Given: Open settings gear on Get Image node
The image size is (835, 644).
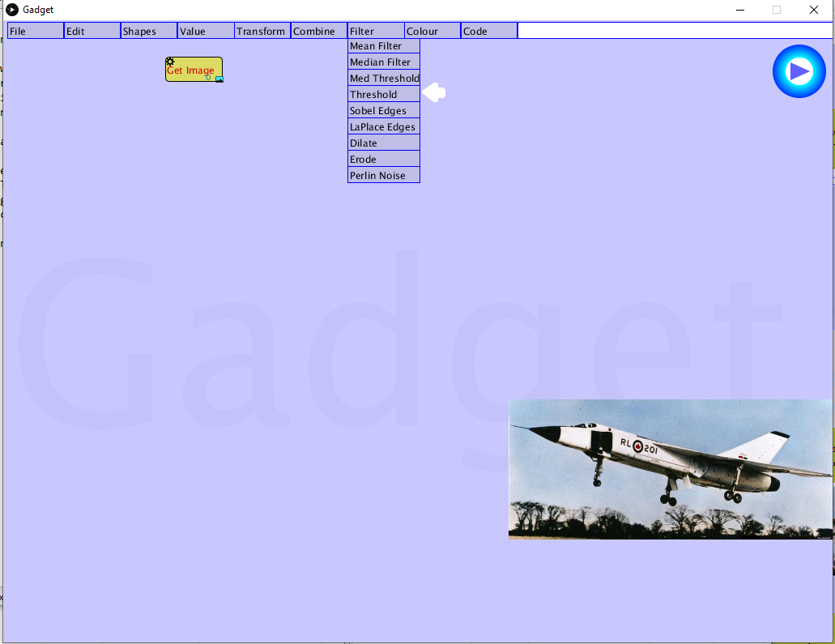Looking at the screenshot, I should [x=170, y=62].
